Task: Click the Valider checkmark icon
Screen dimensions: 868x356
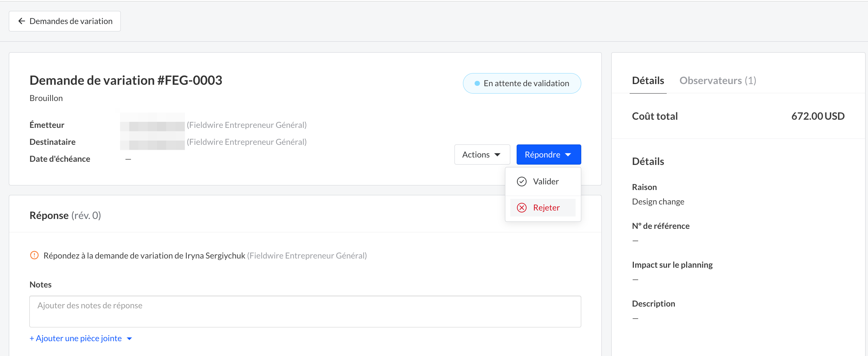Action: pos(522,182)
